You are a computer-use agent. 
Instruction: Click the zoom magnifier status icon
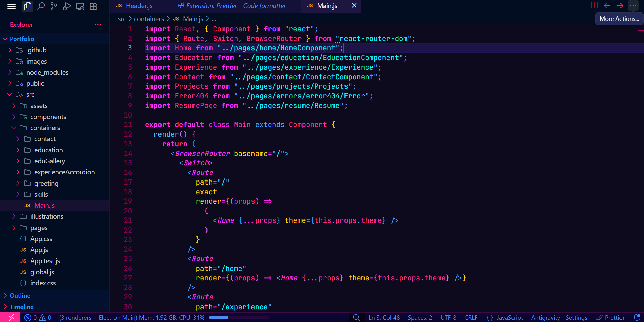click(x=356, y=317)
